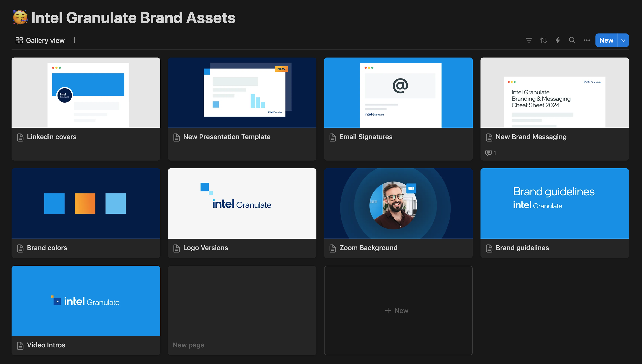This screenshot has width=642, height=364.
Task: Click page icon beside Video Intros
Action: (20, 345)
